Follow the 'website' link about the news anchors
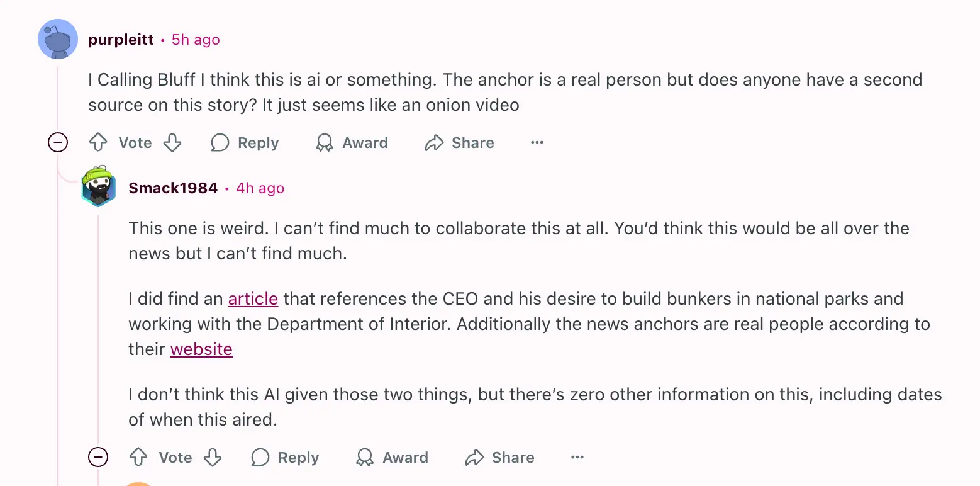 (201, 349)
